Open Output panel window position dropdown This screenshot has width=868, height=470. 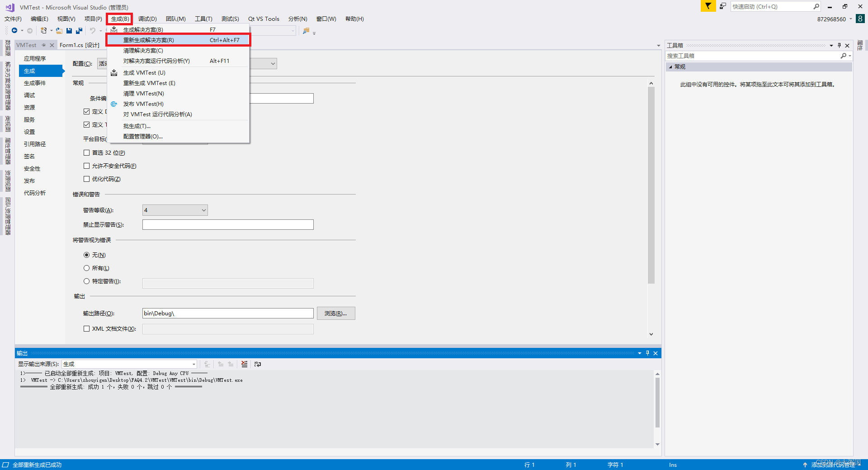pyautogui.click(x=639, y=353)
